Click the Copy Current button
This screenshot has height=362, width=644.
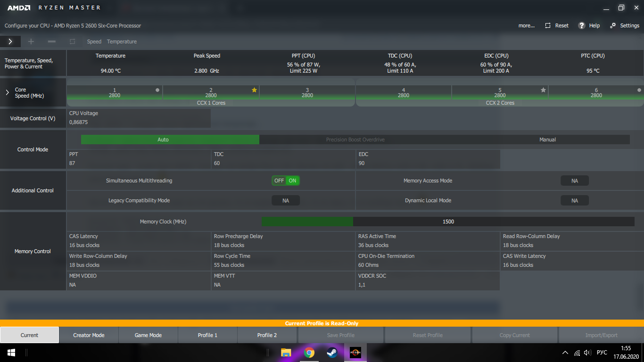pyautogui.click(x=515, y=335)
